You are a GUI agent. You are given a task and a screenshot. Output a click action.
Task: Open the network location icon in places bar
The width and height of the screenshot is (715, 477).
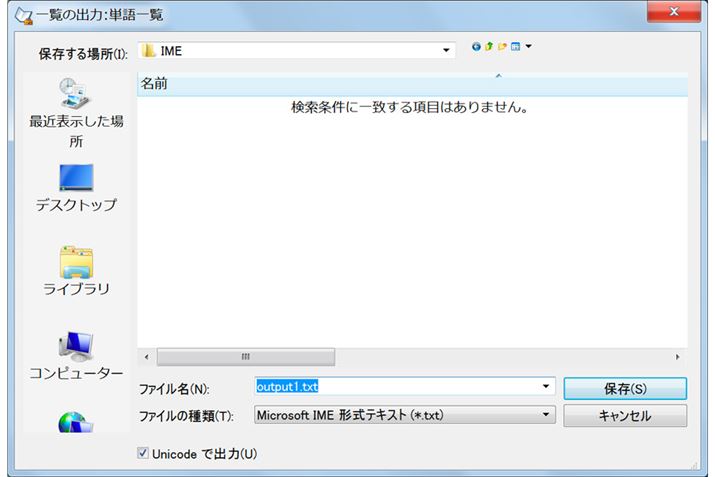click(x=76, y=422)
